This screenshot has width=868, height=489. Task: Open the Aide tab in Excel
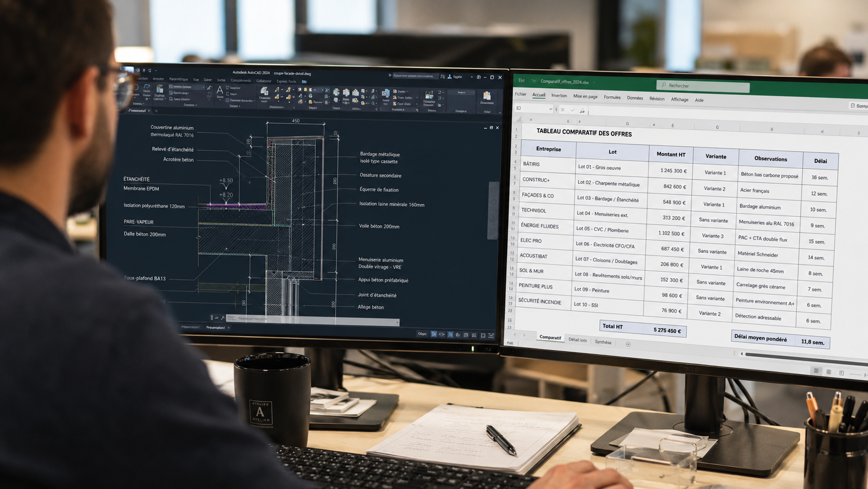pos(699,100)
